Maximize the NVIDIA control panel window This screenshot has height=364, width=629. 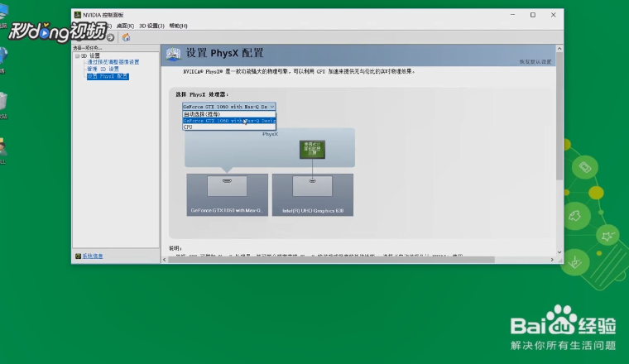(x=533, y=15)
